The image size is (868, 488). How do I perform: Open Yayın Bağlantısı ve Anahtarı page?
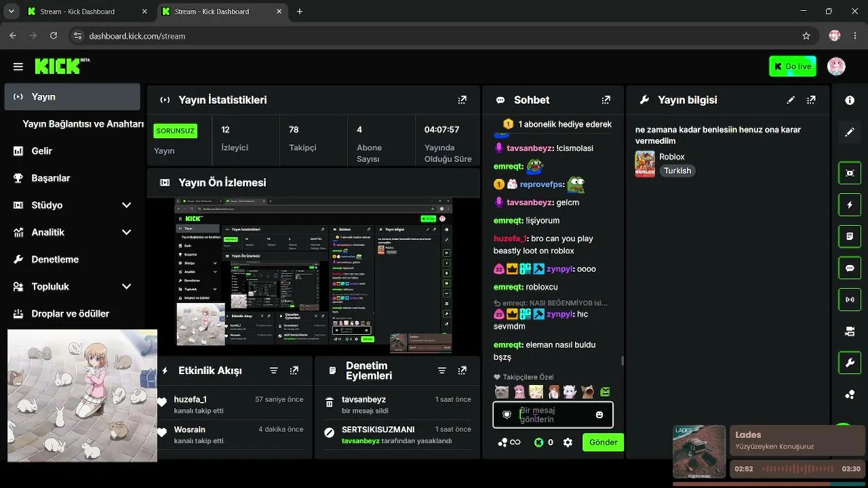click(x=83, y=124)
